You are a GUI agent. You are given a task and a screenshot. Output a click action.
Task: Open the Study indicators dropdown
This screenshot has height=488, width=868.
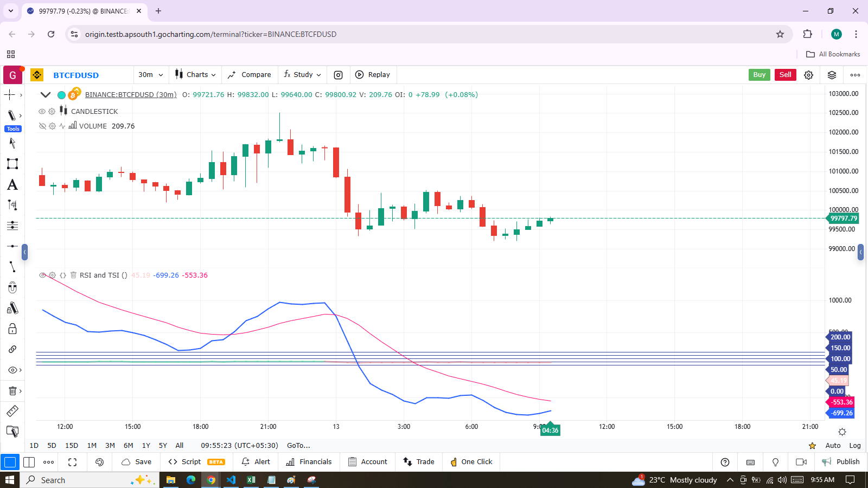303,75
